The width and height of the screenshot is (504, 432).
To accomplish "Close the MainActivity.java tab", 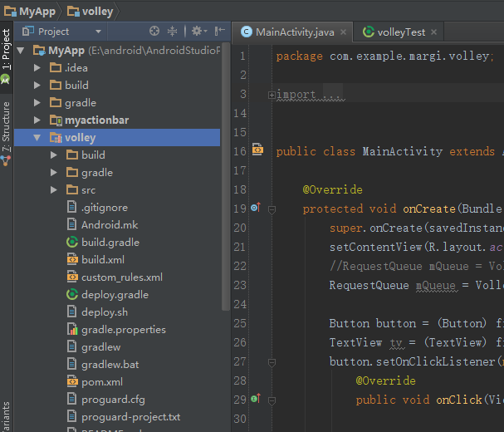I will click(x=343, y=32).
